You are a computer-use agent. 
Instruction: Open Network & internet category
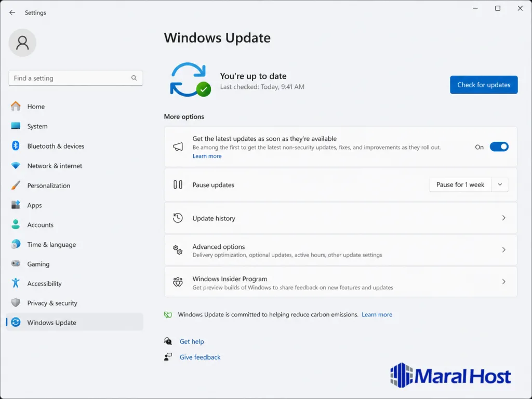75,166
